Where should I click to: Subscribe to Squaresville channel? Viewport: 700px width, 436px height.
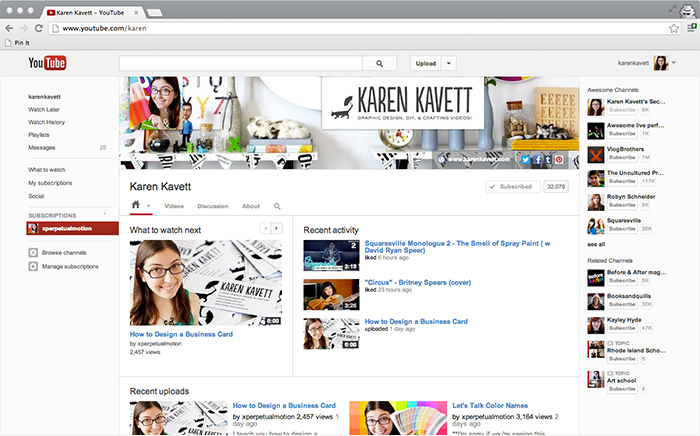click(622, 229)
